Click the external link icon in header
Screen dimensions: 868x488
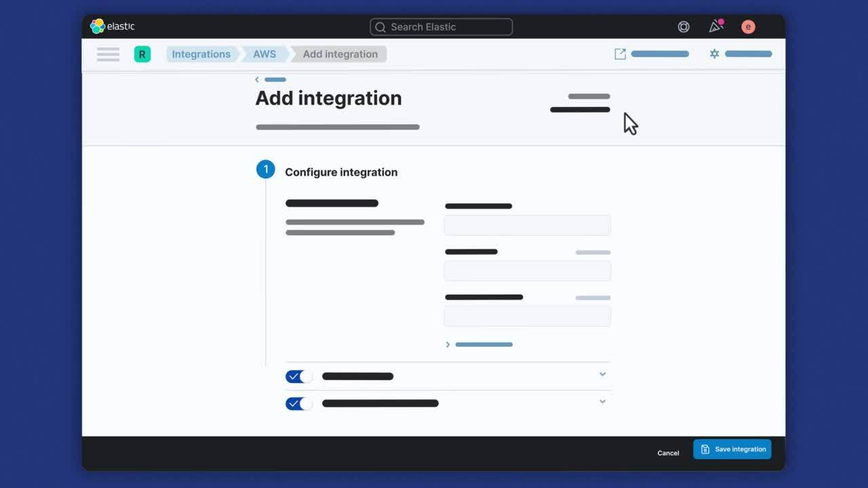(x=620, y=54)
